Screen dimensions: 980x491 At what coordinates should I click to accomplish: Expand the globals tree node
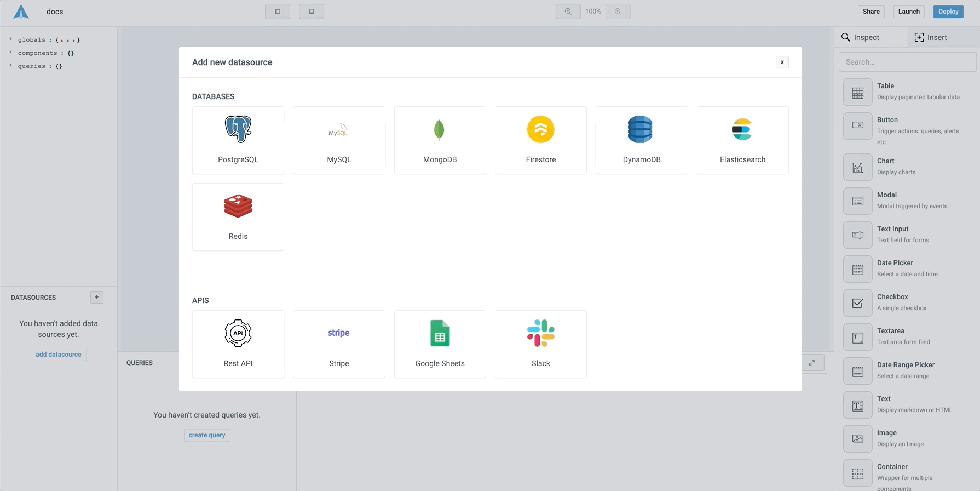tap(10, 39)
